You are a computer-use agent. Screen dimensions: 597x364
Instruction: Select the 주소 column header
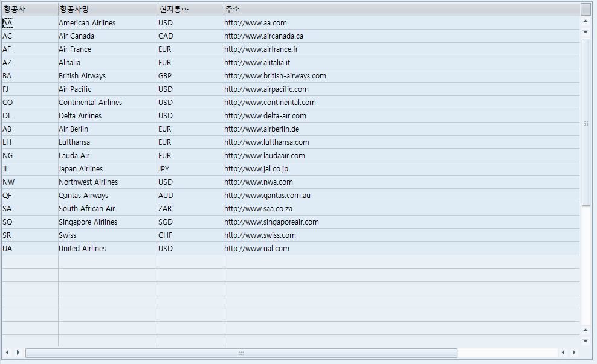tap(402, 9)
